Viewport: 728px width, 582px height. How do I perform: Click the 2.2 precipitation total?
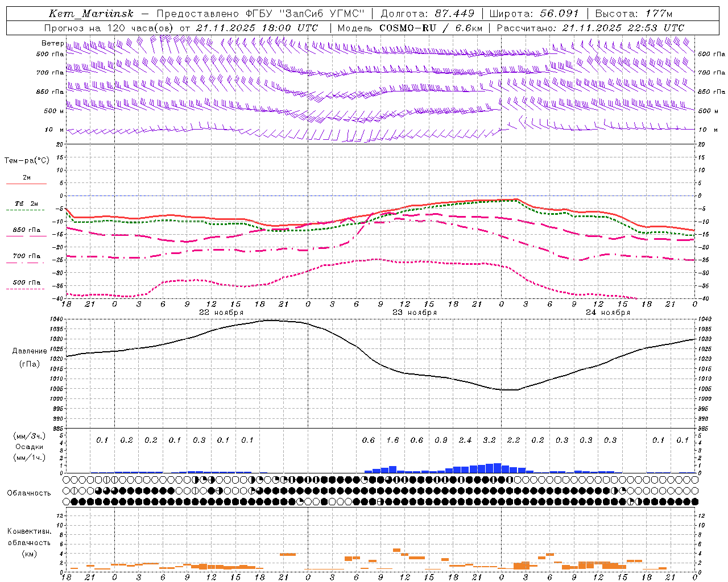(514, 440)
